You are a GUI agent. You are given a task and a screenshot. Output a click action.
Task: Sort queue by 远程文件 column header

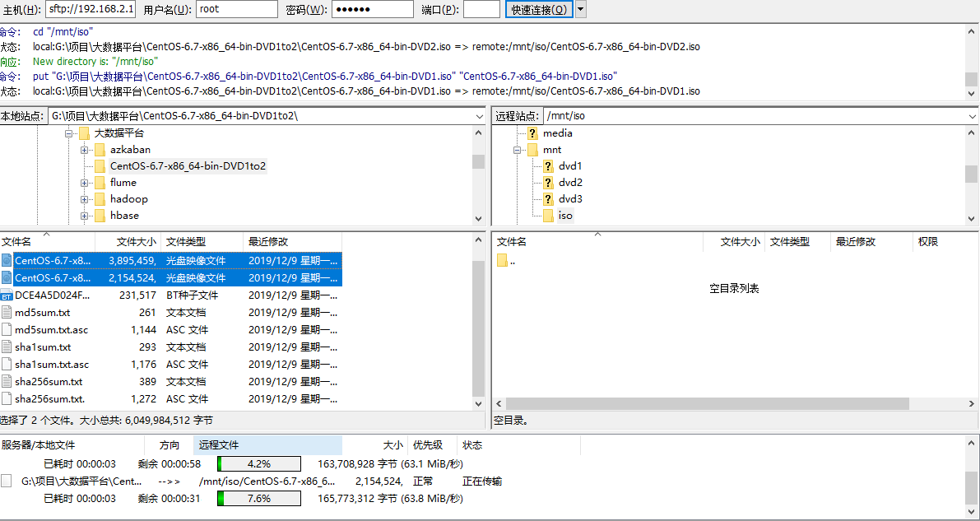[x=267, y=445]
